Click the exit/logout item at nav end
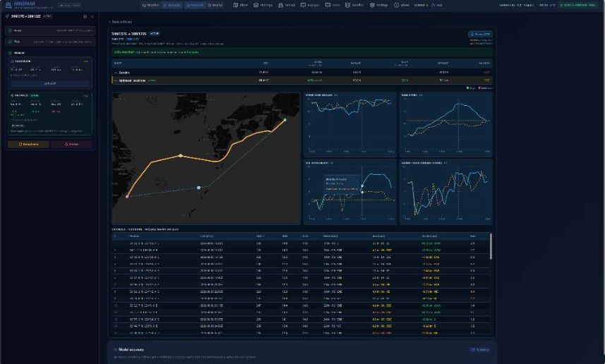This screenshot has height=364, width=605. [437, 5]
